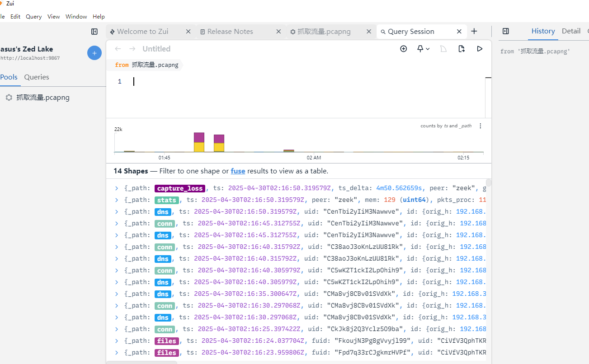Expand conn row at 02:16:45.312755Z

(116, 224)
